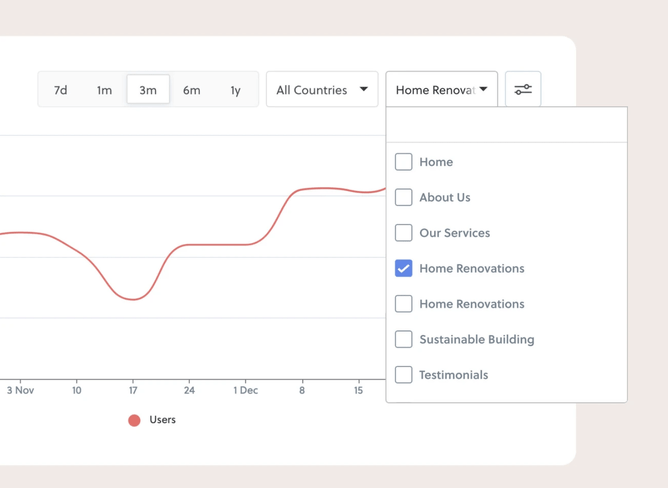Select the 1y time range

(235, 90)
